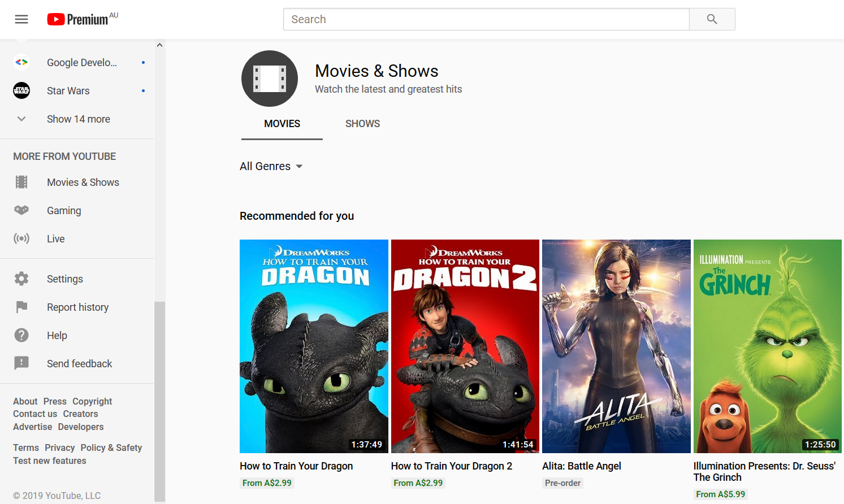Focus the Search input field
This screenshot has height=504, width=844.
point(486,19)
